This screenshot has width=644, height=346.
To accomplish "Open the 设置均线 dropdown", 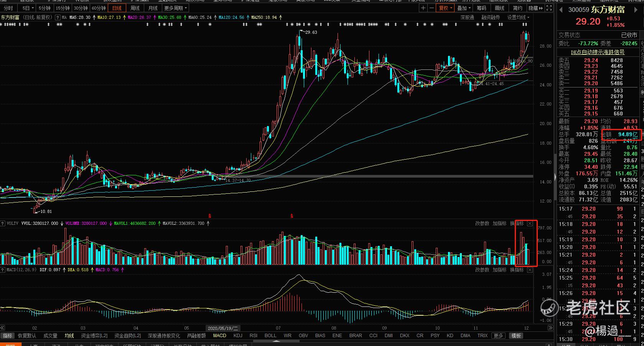I will coord(518,17).
